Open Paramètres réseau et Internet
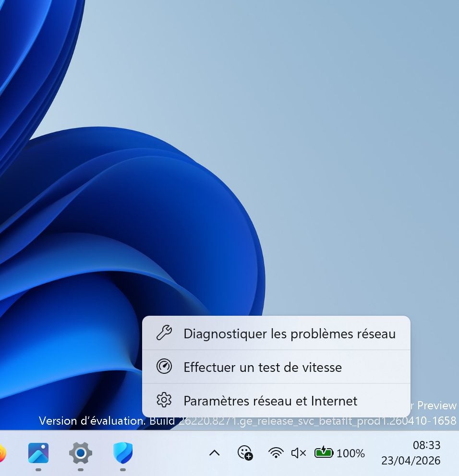Viewport: 459px width, 476px height. [270, 401]
